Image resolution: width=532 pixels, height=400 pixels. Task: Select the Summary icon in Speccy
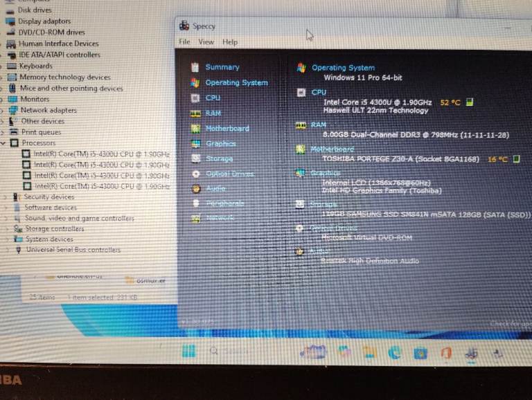point(195,67)
